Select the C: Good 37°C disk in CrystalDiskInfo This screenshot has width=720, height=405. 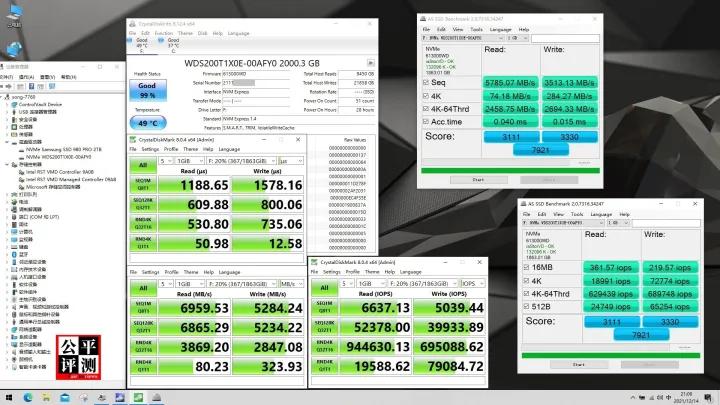point(171,45)
